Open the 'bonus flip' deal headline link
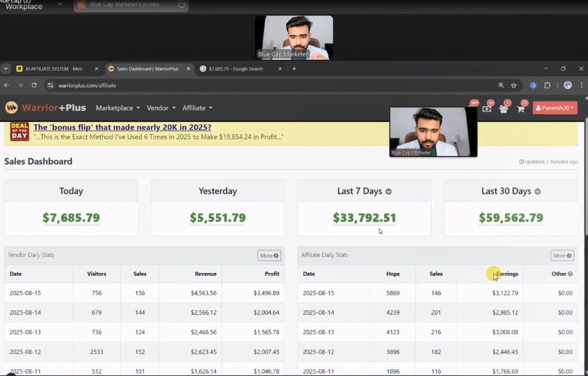 pyautogui.click(x=122, y=127)
